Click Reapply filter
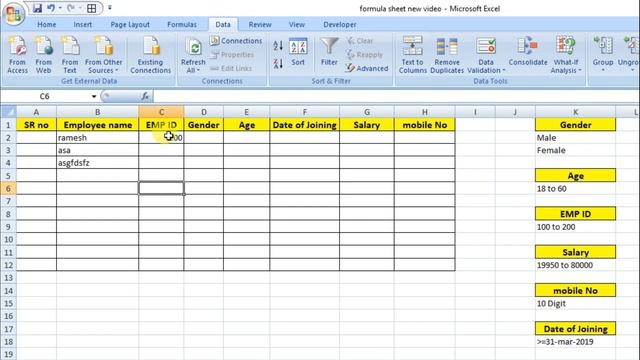 (365, 55)
